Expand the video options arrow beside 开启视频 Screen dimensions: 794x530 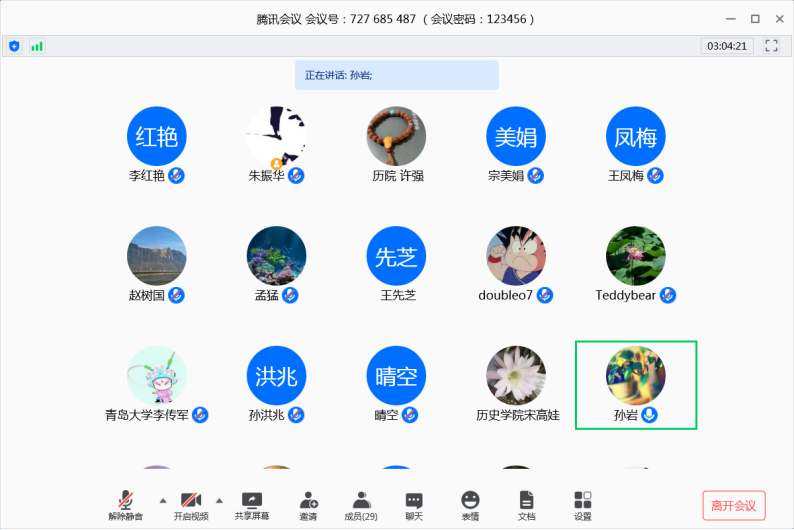pos(219,499)
